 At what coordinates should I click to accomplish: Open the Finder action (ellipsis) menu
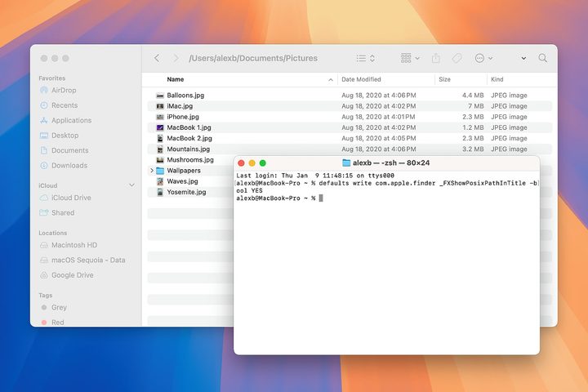pos(483,58)
